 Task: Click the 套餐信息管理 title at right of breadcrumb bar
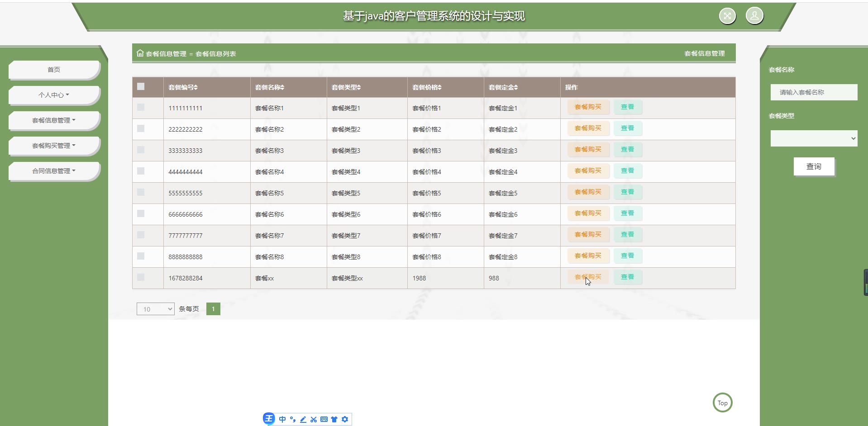coord(704,53)
